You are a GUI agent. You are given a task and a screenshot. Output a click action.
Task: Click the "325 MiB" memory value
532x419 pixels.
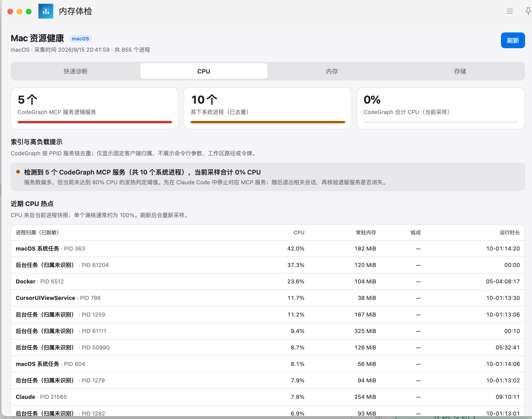point(365,331)
